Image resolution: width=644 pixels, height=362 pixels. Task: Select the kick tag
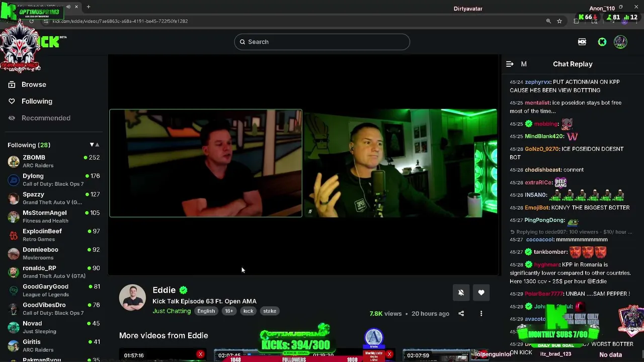point(249,311)
